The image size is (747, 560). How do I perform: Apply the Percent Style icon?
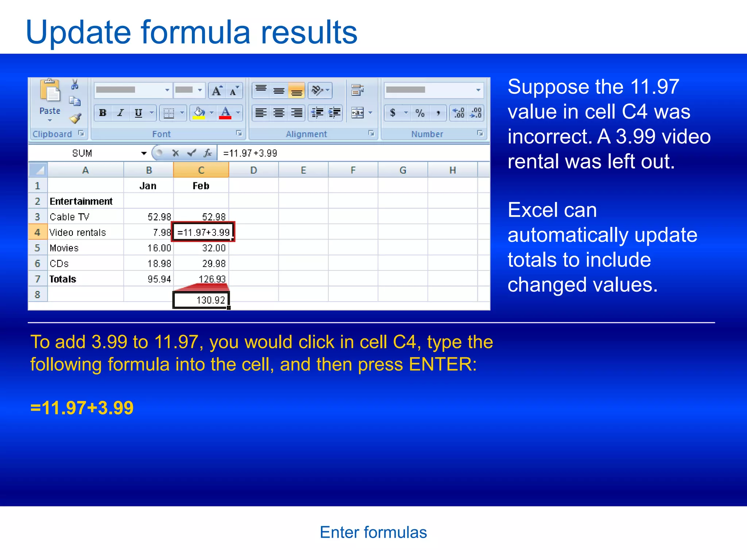420,113
